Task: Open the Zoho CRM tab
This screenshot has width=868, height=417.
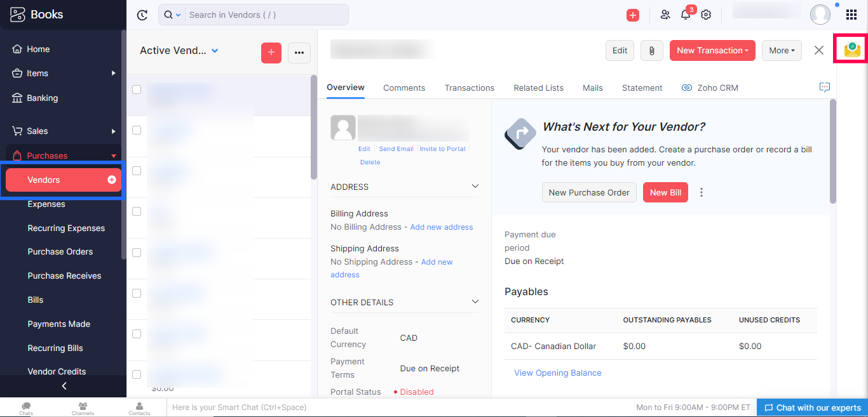Action: pyautogui.click(x=710, y=88)
